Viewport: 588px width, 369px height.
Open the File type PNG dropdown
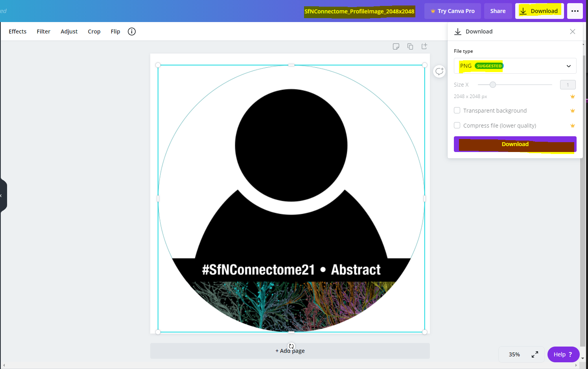(x=515, y=66)
